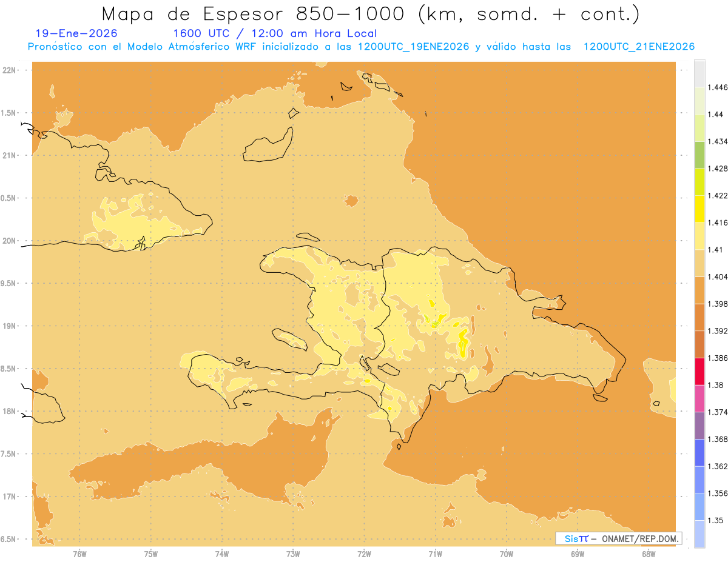Click the colorbar value 1.38
Image resolution: width=728 pixels, height=562 pixels.
tap(716, 385)
